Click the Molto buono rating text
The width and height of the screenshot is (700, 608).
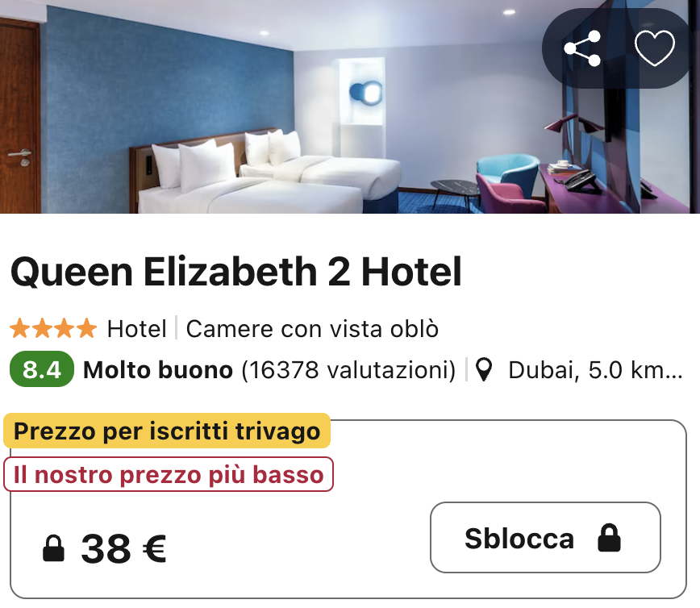[x=158, y=370]
